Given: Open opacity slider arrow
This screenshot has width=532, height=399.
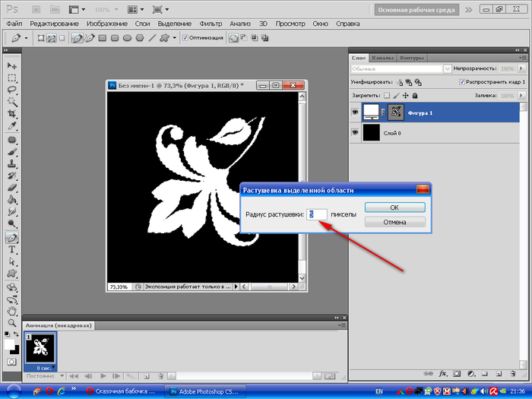Looking at the screenshot, I should [x=521, y=68].
